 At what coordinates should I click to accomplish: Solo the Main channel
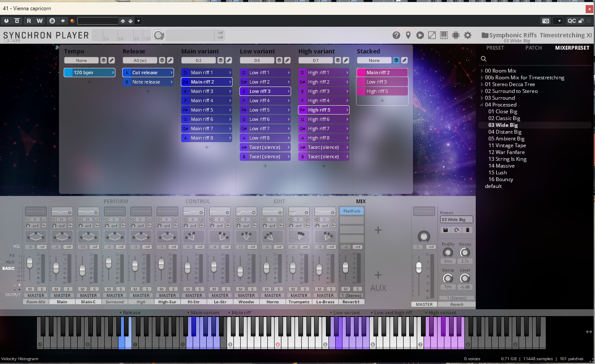[x=68, y=289]
